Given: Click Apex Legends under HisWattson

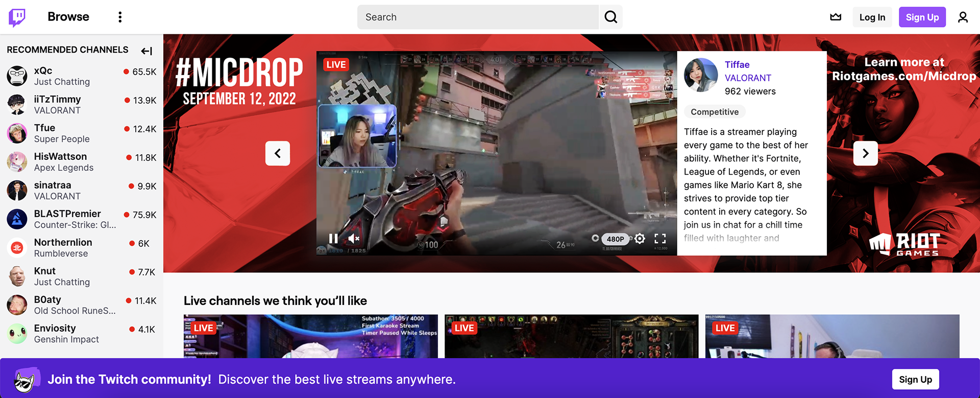Looking at the screenshot, I should click(x=64, y=168).
